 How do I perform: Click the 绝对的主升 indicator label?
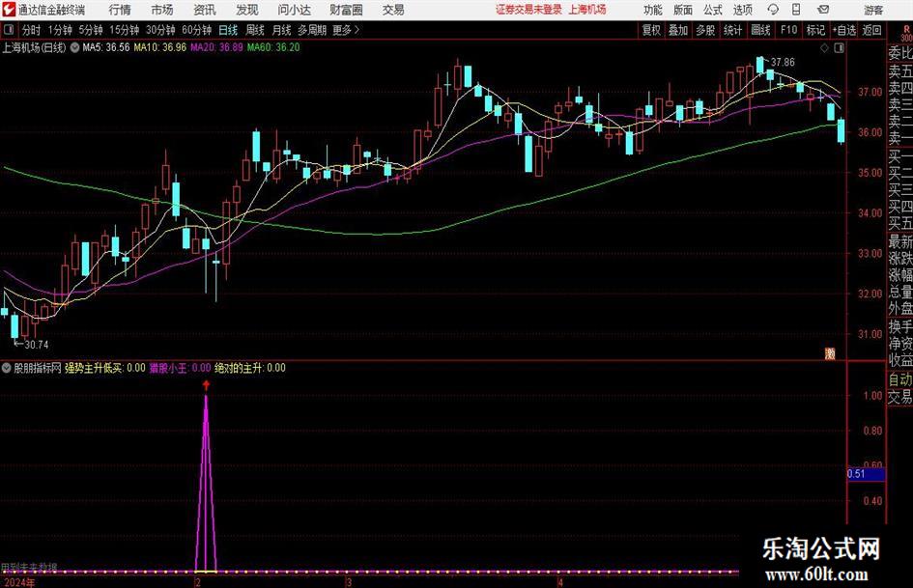click(x=250, y=368)
